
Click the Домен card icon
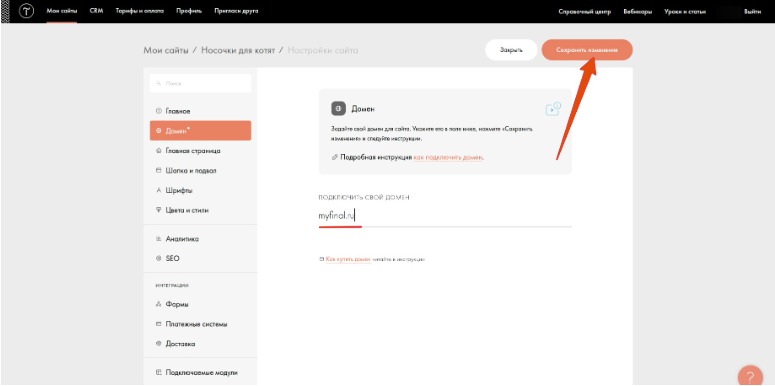point(338,109)
